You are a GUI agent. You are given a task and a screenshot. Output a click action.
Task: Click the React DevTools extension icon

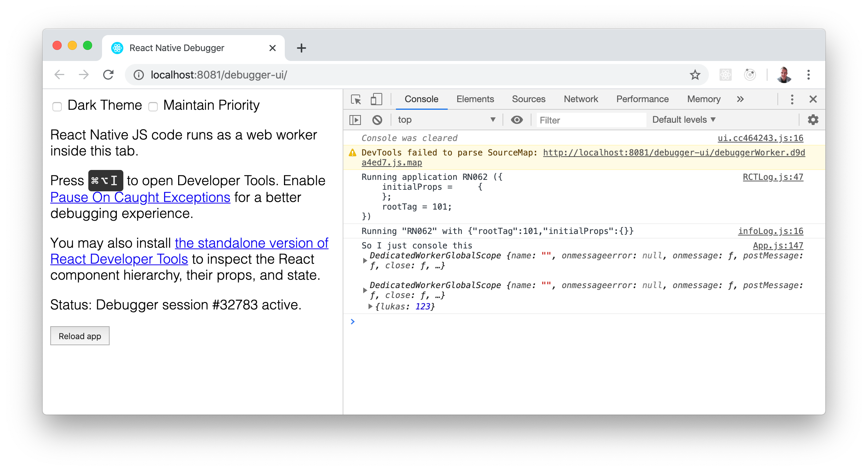tap(725, 75)
